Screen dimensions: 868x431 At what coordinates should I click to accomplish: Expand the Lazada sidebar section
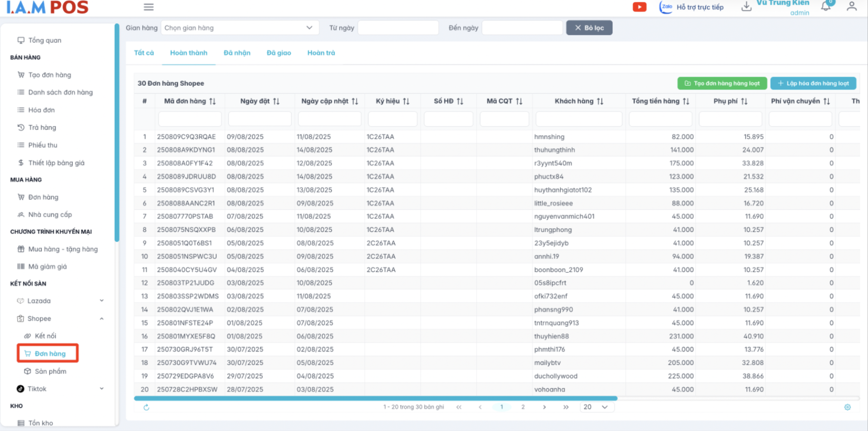[102, 301]
